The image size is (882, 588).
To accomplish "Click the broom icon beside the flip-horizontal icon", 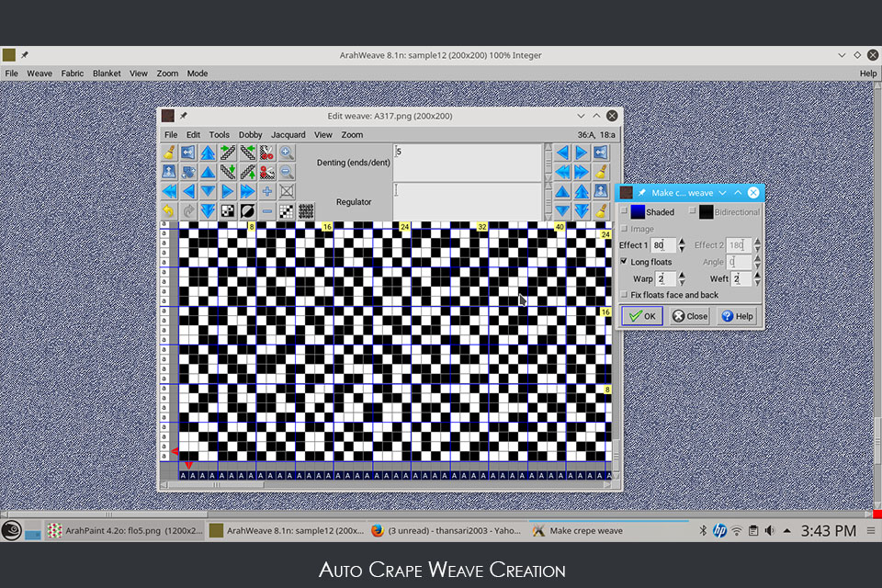I will (169, 153).
